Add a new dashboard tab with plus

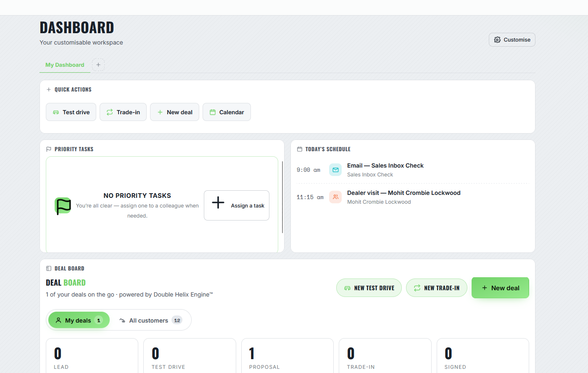98,65
